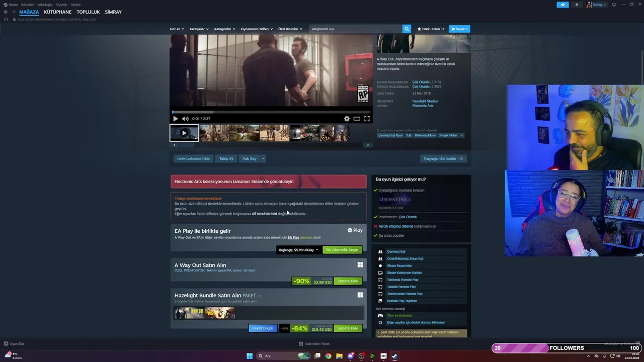Reload the store page
644x362 pixels.
point(6,19)
